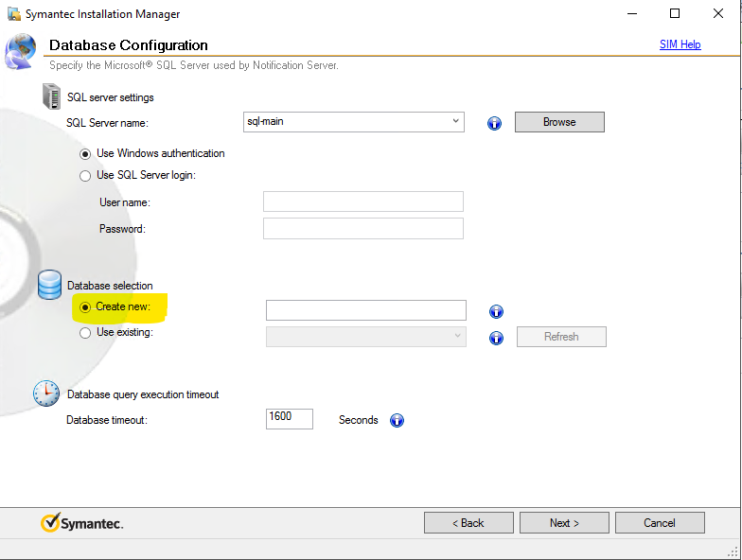This screenshot has width=742, height=560.
Task: Click the Next button
Action: coord(564,523)
